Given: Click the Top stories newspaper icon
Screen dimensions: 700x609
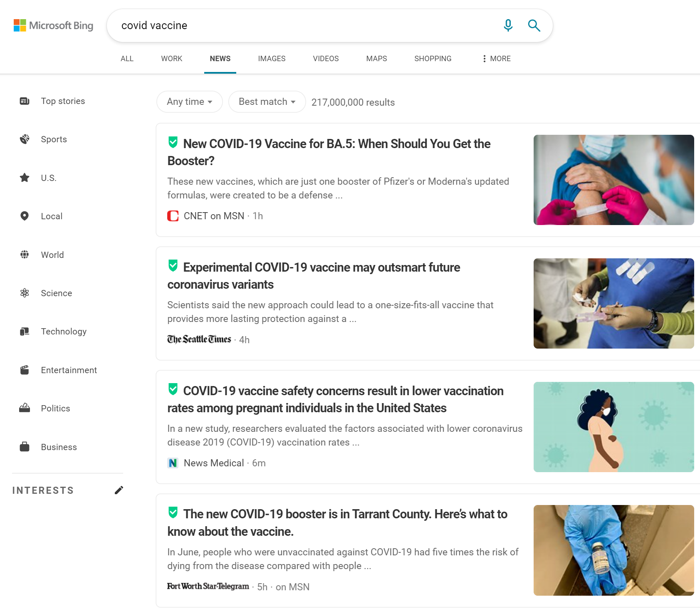Looking at the screenshot, I should pos(25,101).
